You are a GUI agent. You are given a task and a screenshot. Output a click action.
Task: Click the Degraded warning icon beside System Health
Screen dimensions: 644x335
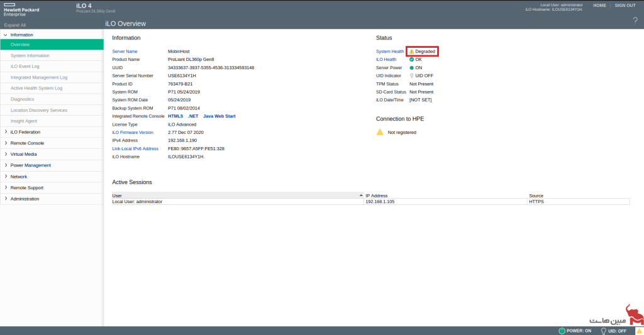click(411, 52)
